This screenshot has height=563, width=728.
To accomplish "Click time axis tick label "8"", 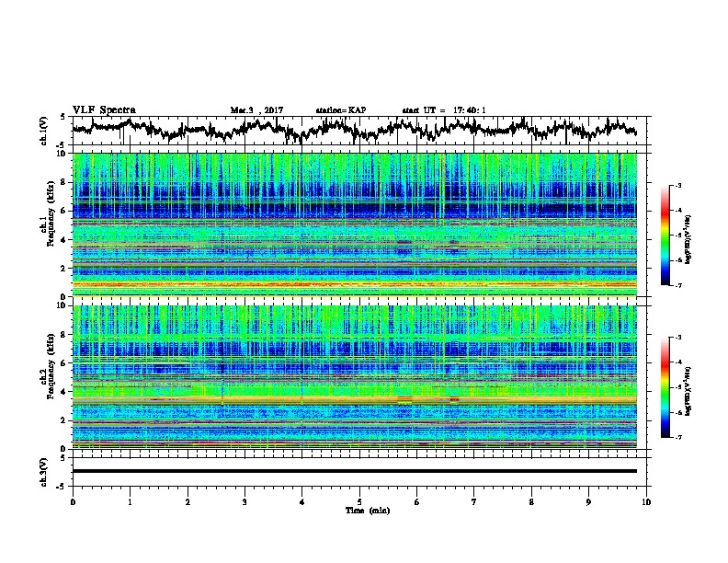I will pos(531,502).
